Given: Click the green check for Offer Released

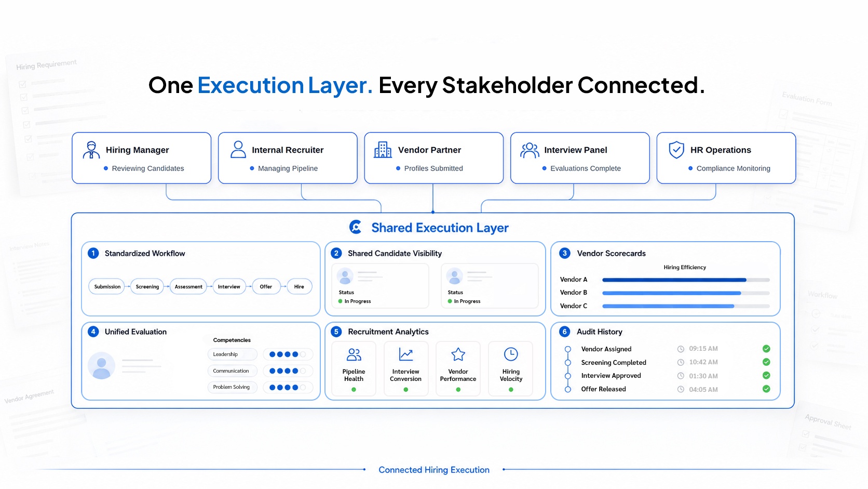Looking at the screenshot, I should [766, 389].
